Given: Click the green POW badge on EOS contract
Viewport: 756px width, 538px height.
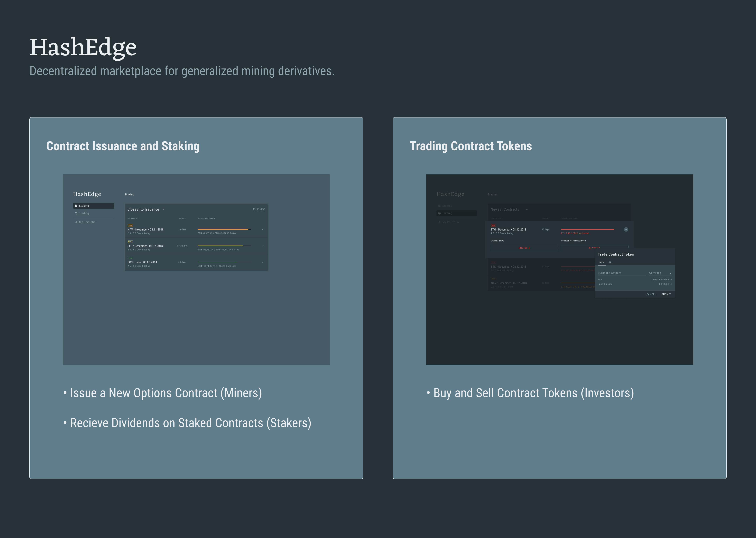Looking at the screenshot, I should 130,258.
